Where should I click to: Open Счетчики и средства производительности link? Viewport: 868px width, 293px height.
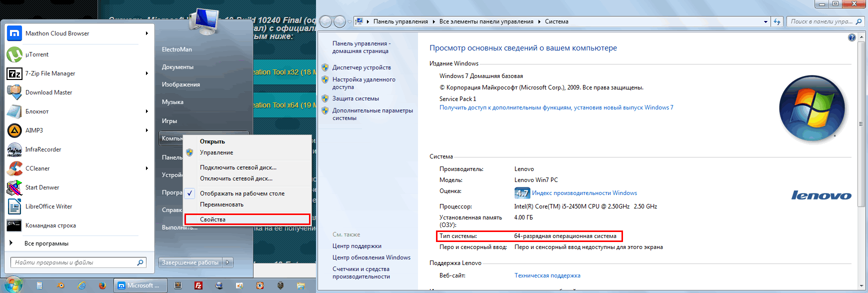point(361,272)
